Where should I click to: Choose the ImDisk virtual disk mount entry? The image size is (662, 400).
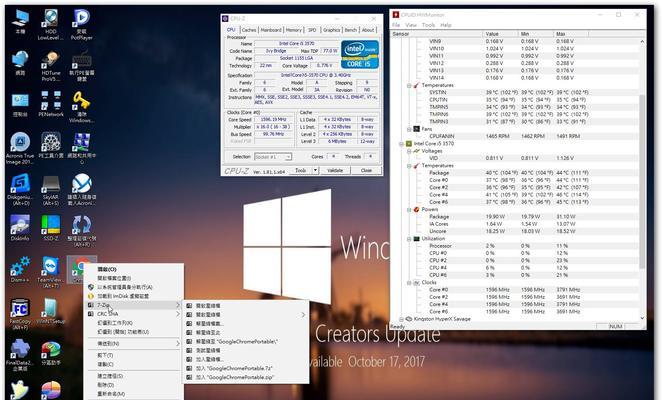[134, 296]
